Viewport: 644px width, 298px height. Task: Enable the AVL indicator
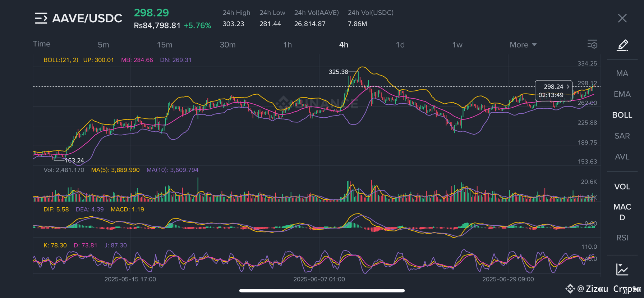pyautogui.click(x=622, y=157)
